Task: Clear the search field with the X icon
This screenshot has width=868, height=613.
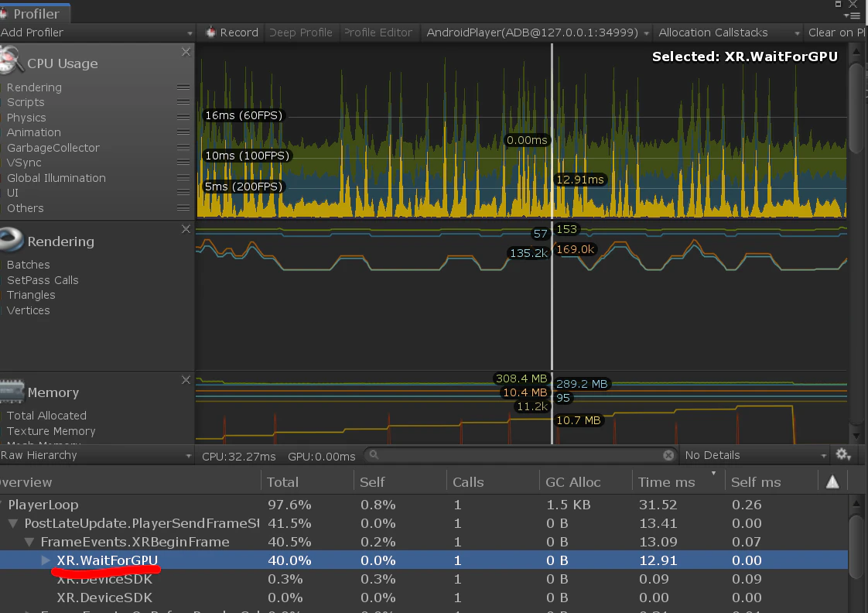Action: click(668, 455)
